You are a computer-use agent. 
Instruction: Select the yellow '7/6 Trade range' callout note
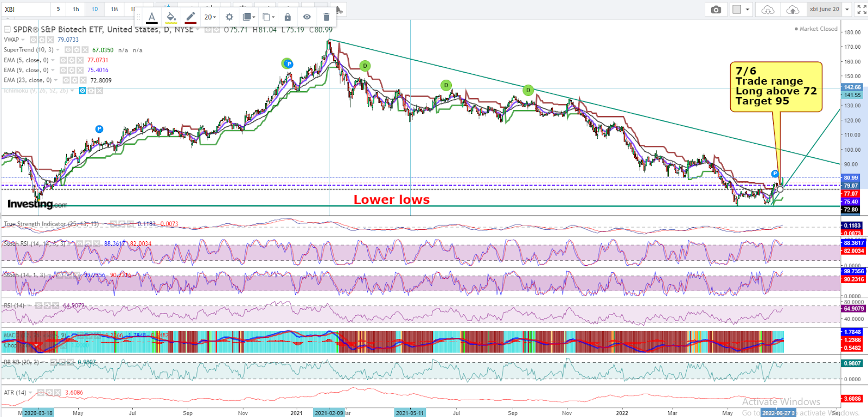click(x=776, y=87)
